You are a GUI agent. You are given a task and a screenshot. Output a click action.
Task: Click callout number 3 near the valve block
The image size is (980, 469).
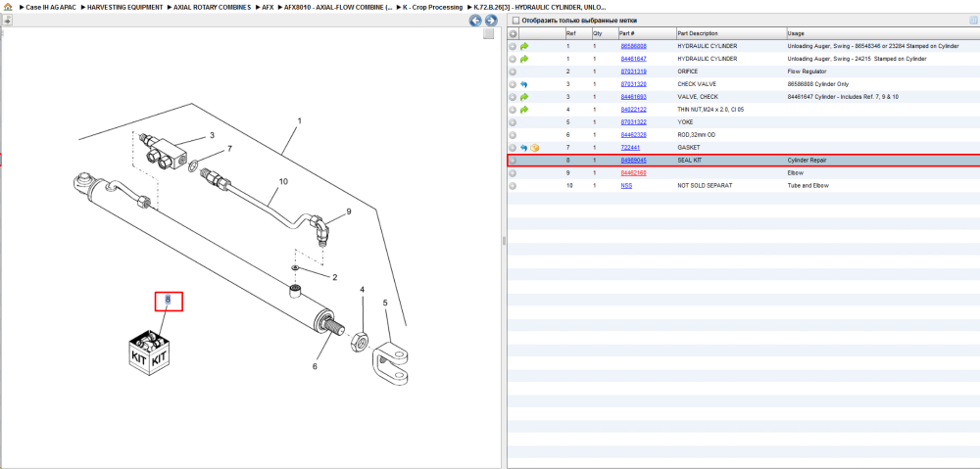click(x=212, y=135)
